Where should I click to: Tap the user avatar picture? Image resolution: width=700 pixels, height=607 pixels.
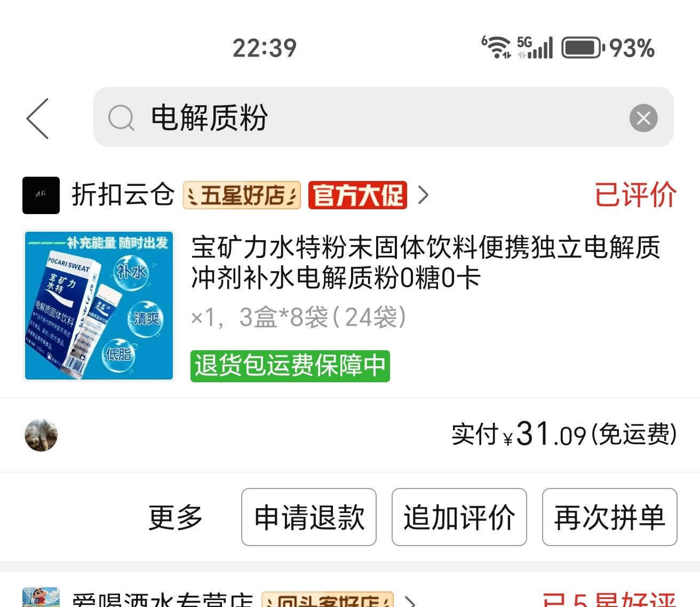[41, 435]
